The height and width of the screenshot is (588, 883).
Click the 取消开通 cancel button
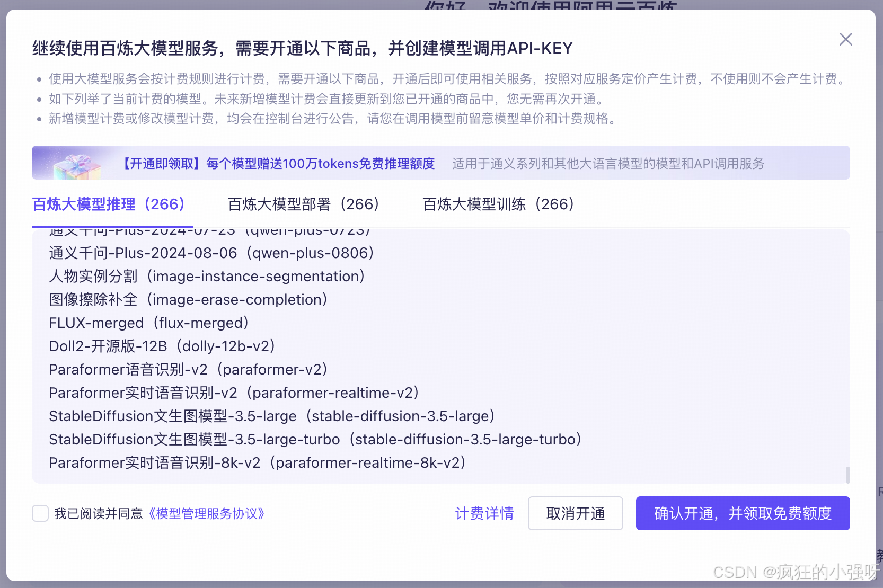576,513
